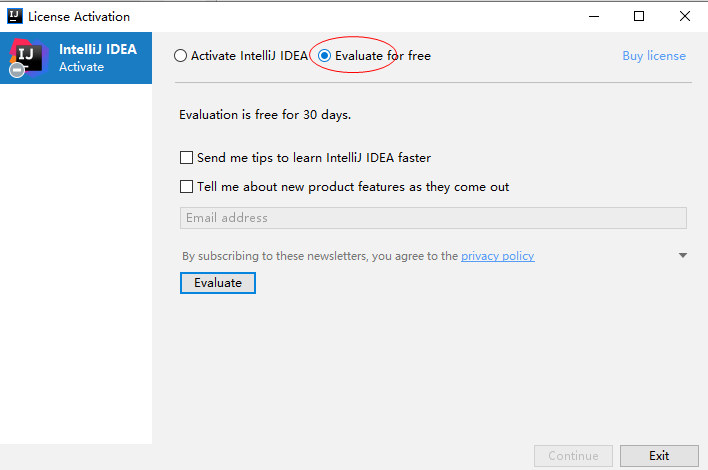The height and width of the screenshot is (470, 708).
Task: Minimize the License Activation window
Action: 593,16
